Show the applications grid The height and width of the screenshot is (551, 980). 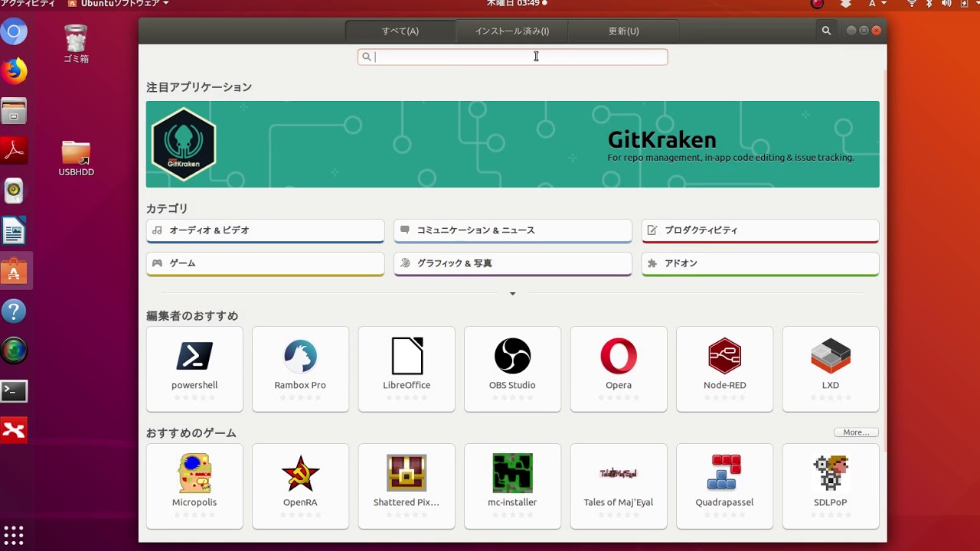pyautogui.click(x=14, y=534)
